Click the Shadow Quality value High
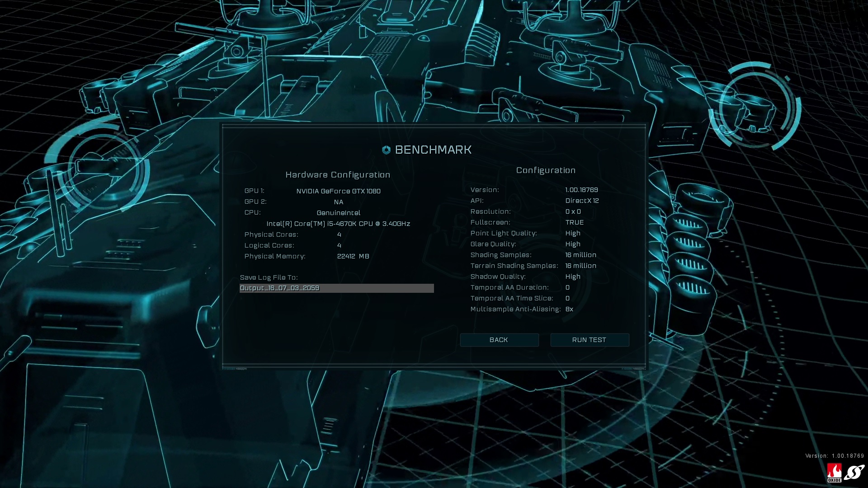This screenshot has width=868, height=488. click(573, 277)
